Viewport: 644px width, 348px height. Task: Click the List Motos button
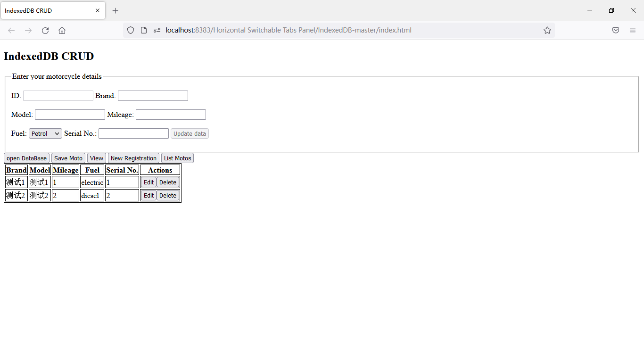click(x=177, y=157)
